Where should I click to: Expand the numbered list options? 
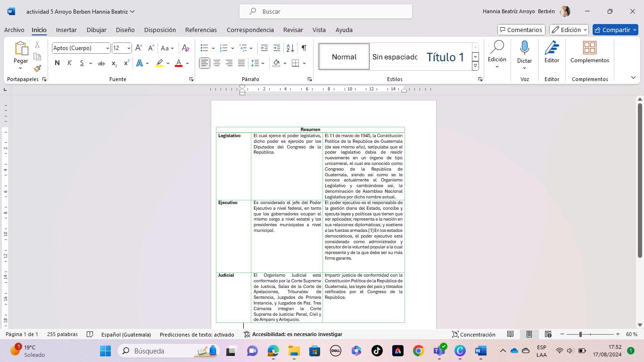(233, 48)
